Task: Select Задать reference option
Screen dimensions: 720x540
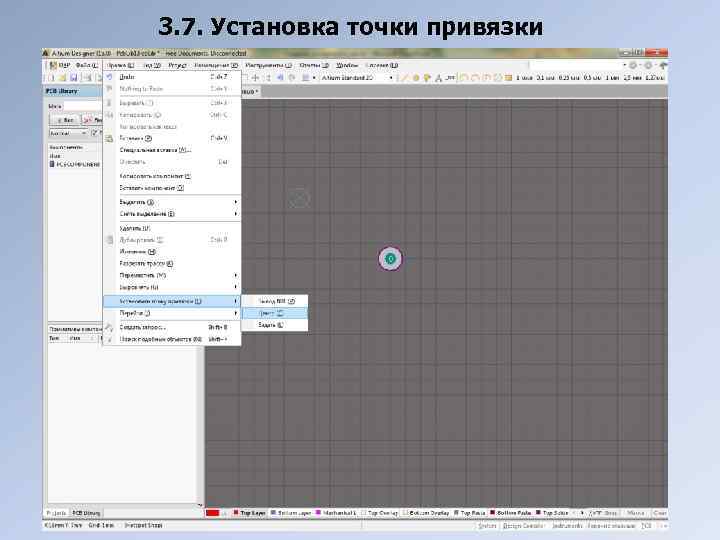Action: [275, 325]
